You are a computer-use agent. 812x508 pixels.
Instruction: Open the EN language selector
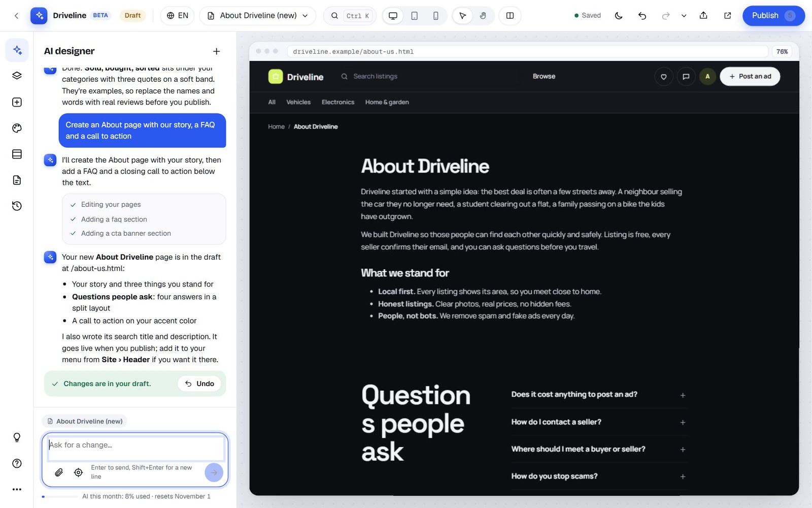pos(178,16)
